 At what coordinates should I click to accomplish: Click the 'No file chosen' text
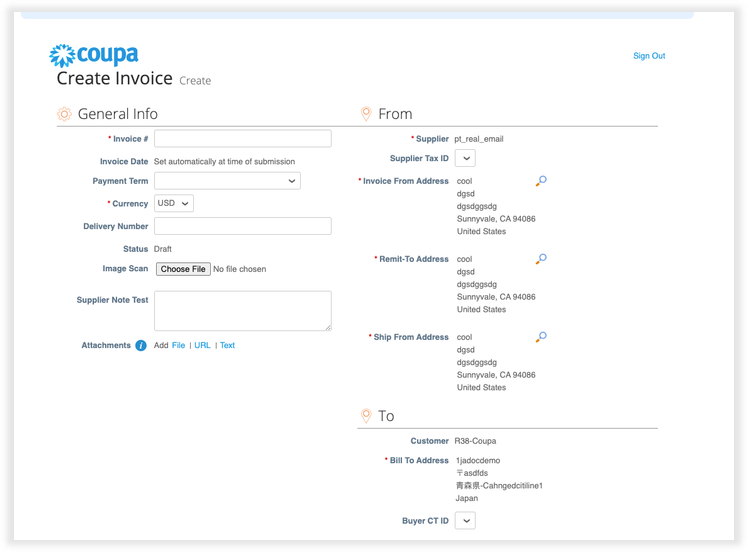[239, 269]
